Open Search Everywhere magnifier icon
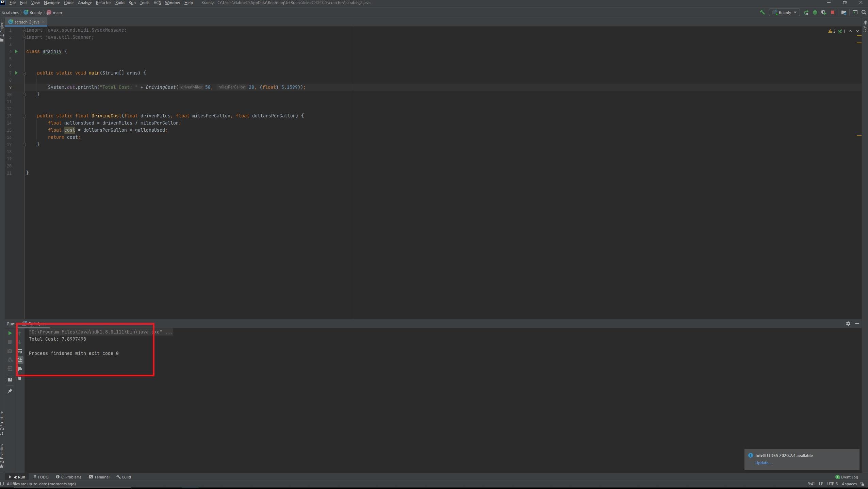Screen dimensions: 868x489 [x=864, y=12]
